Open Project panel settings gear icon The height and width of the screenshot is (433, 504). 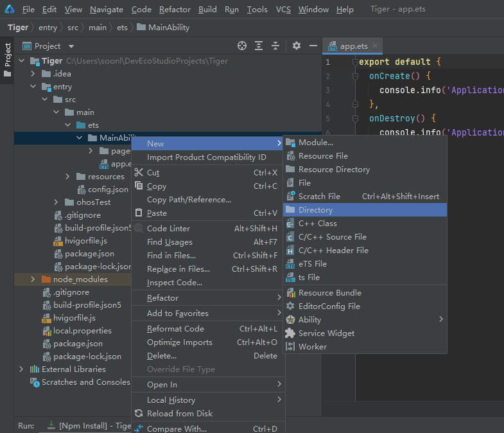(297, 46)
